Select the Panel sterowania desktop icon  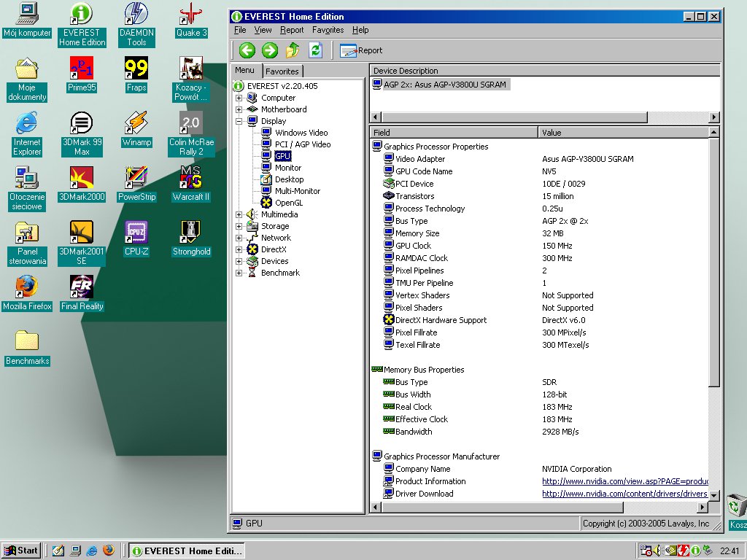(27, 243)
